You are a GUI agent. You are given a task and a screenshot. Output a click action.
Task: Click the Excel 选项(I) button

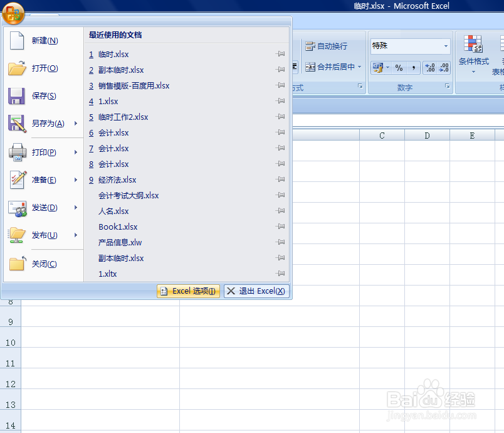(188, 291)
